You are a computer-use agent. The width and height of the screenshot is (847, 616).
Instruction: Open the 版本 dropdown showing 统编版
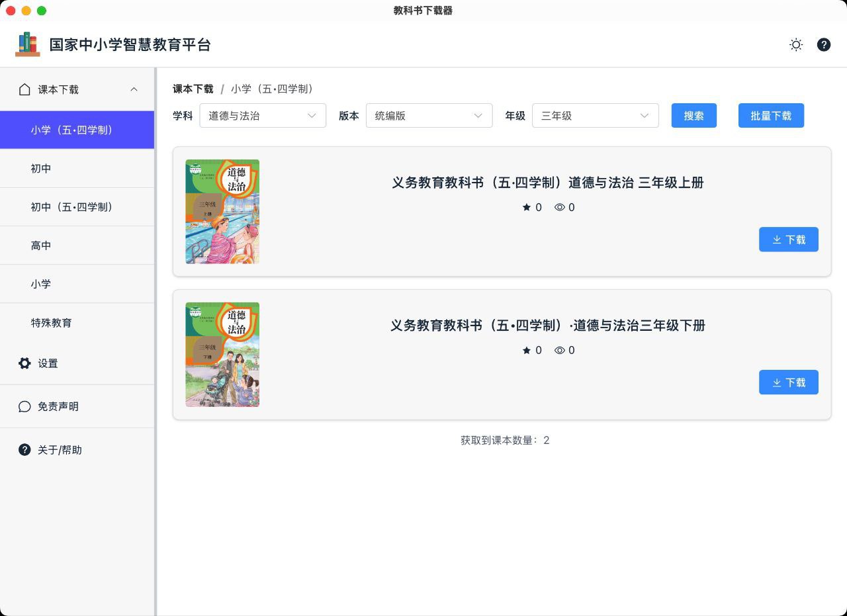[429, 115]
